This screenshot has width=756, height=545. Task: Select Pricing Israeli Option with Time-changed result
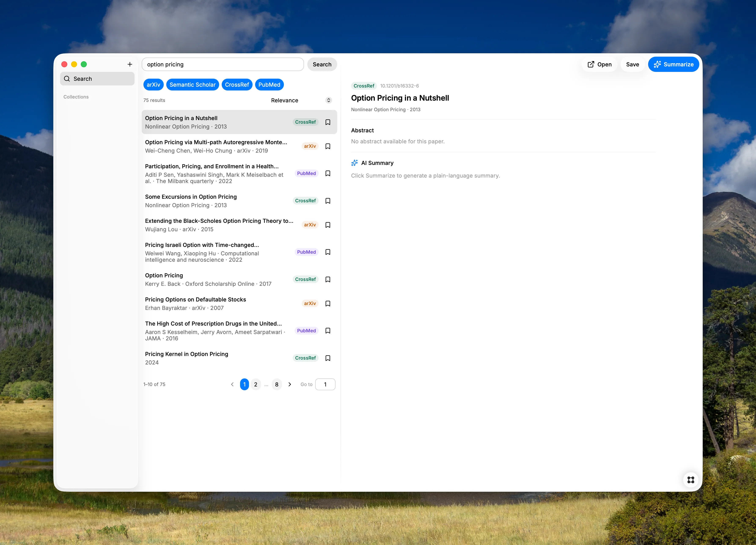coord(239,252)
